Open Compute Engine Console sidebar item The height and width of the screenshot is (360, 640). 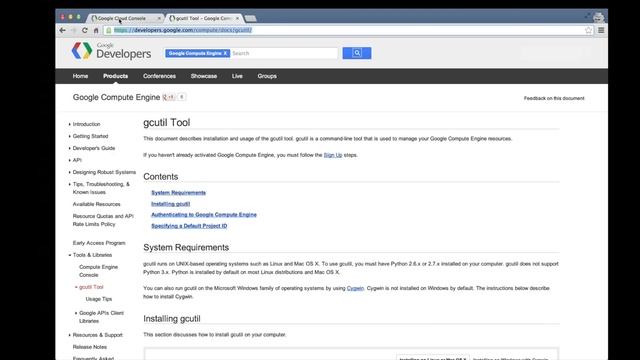[x=98, y=271]
